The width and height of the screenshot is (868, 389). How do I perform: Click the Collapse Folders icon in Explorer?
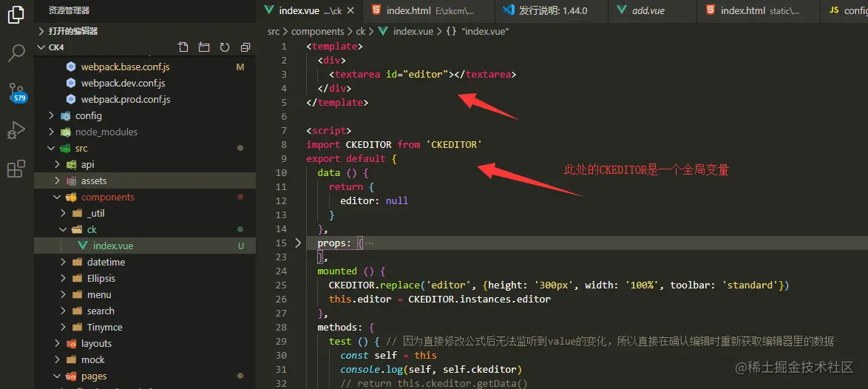pyautogui.click(x=245, y=47)
